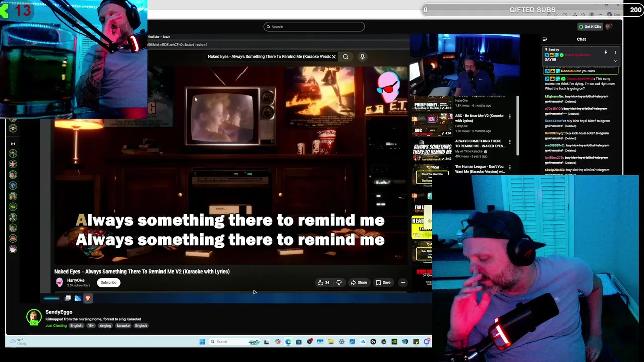Open the HarryOke channel name link
Viewport: 644px width, 362px height.
click(x=75, y=280)
